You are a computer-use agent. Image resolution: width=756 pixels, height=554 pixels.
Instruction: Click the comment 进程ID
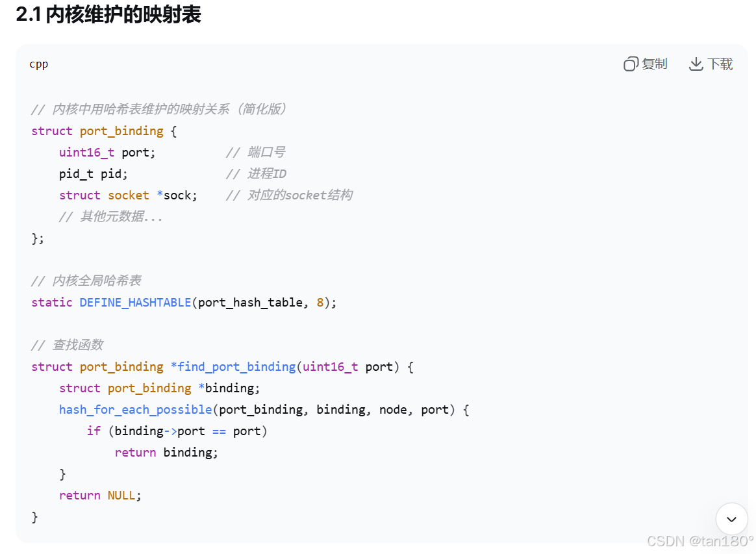pos(256,173)
